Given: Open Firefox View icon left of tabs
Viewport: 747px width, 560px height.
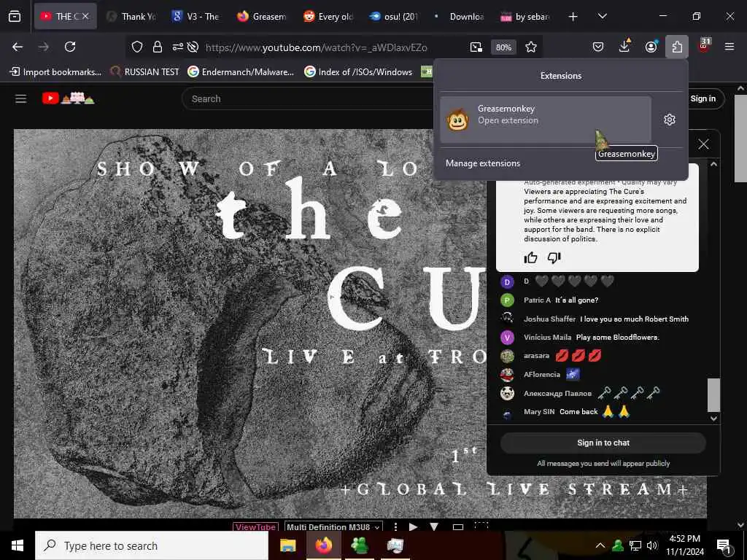Looking at the screenshot, I should pyautogui.click(x=15, y=16).
